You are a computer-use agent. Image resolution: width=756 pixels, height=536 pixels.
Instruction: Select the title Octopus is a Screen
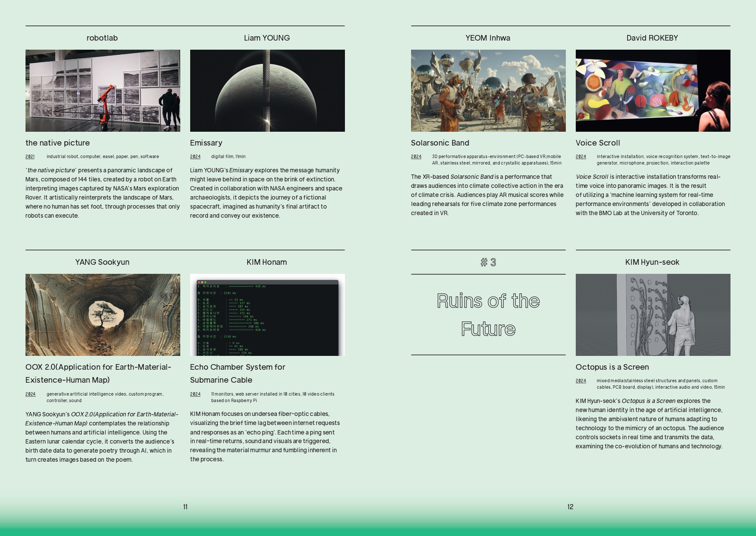click(x=612, y=367)
